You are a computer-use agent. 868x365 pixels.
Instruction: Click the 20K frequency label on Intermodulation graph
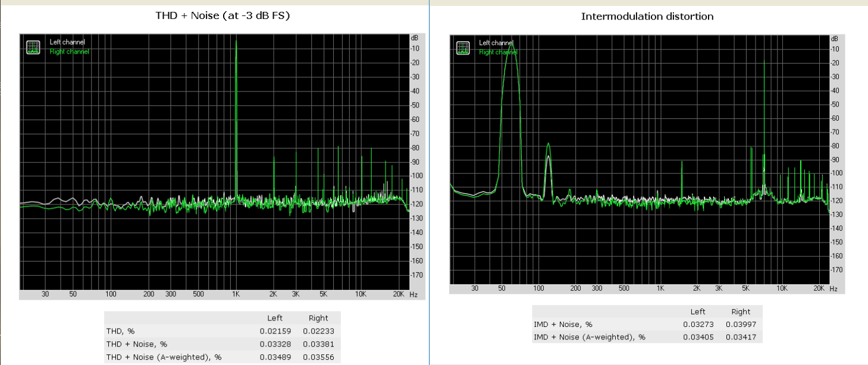pos(819,288)
